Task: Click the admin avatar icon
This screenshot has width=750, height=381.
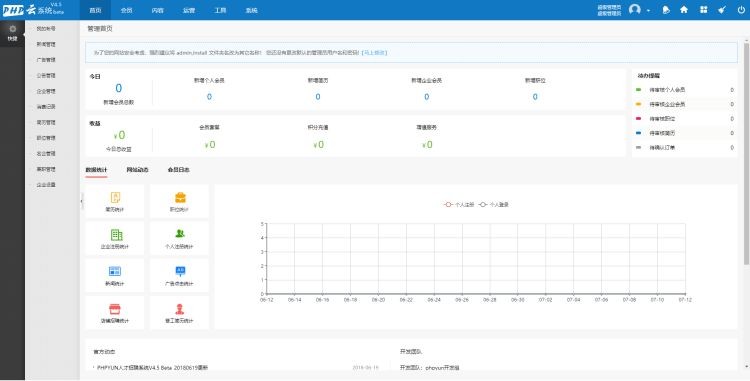Action: (635, 10)
